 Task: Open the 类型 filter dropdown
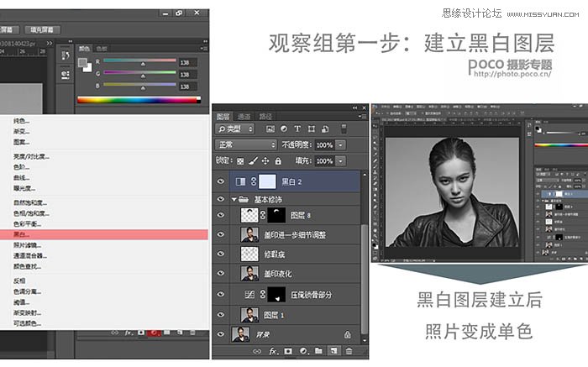pyautogui.click(x=235, y=129)
